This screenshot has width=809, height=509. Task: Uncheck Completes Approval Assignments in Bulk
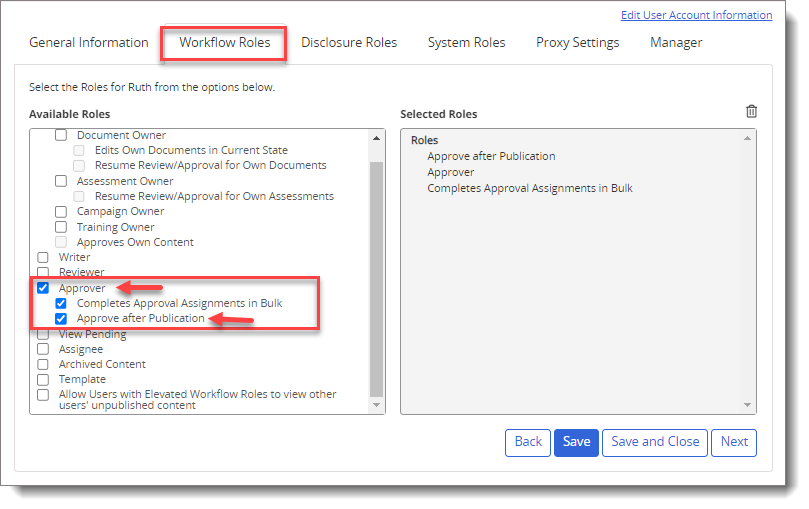click(61, 303)
